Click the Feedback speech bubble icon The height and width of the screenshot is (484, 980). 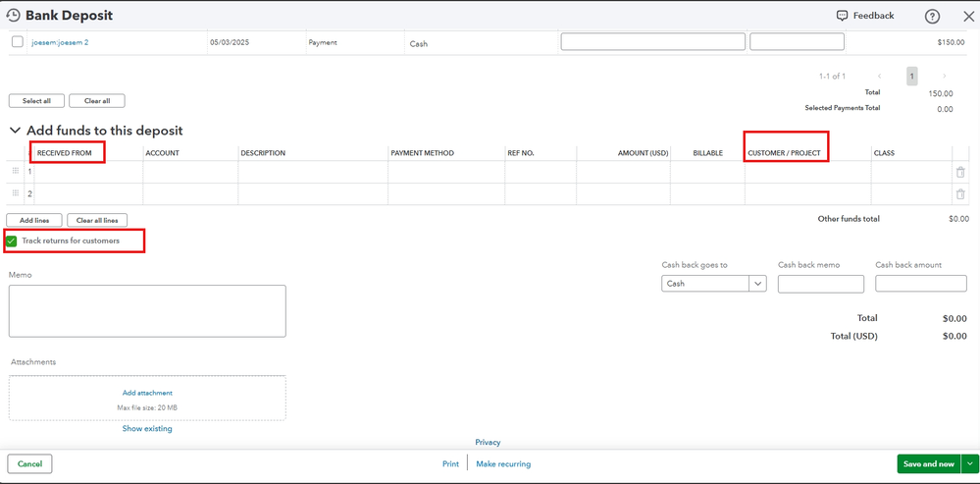[x=842, y=16]
